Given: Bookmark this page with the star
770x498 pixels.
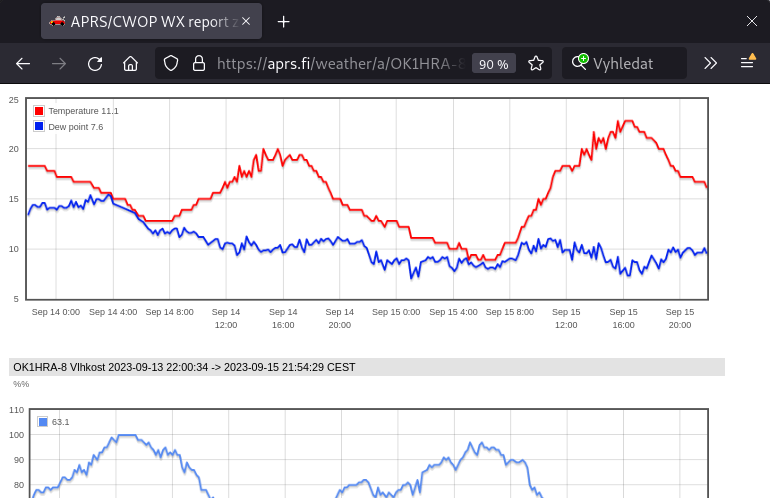Looking at the screenshot, I should click(x=536, y=63).
